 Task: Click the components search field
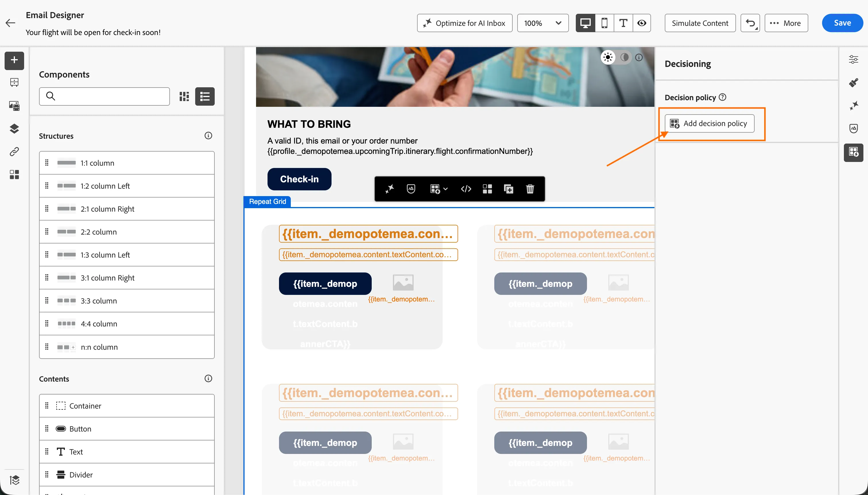click(104, 96)
